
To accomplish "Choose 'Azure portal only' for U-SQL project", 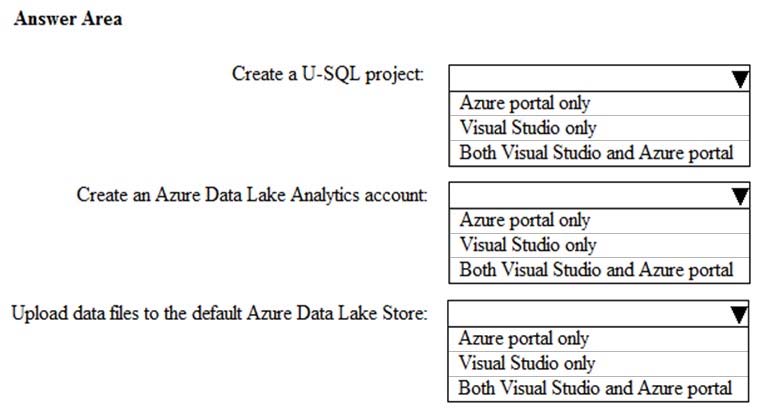I will click(599, 103).
